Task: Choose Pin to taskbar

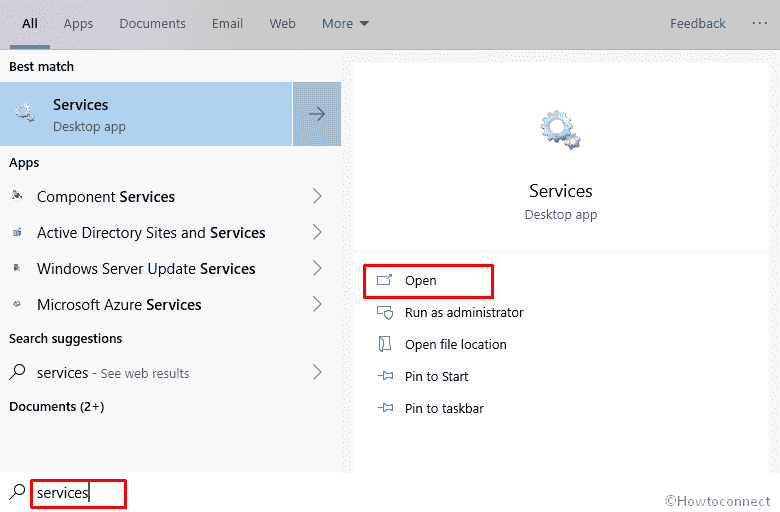Action: click(444, 409)
